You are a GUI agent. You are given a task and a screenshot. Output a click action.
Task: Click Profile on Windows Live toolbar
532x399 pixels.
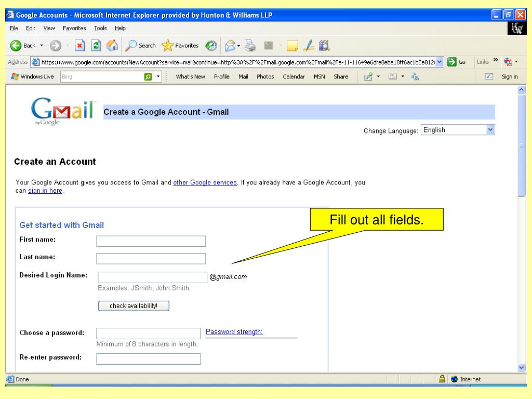pyautogui.click(x=221, y=77)
